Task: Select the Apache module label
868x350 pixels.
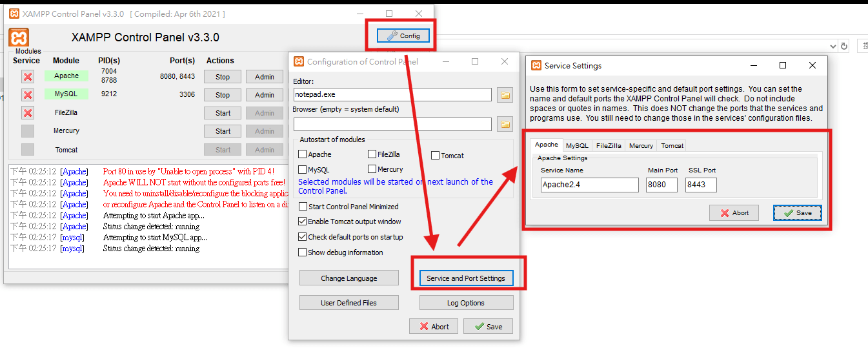Action: [x=66, y=76]
